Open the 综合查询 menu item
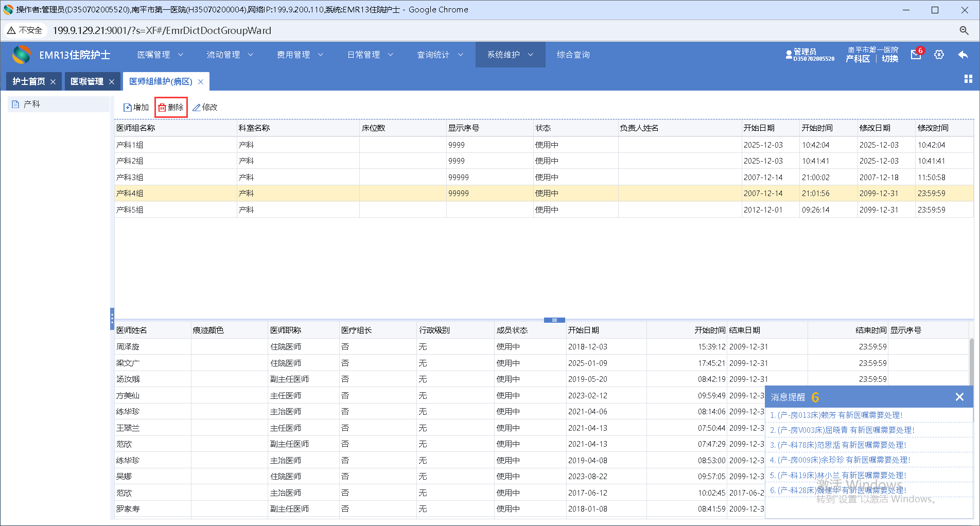The height and width of the screenshot is (526, 980). 573,55
